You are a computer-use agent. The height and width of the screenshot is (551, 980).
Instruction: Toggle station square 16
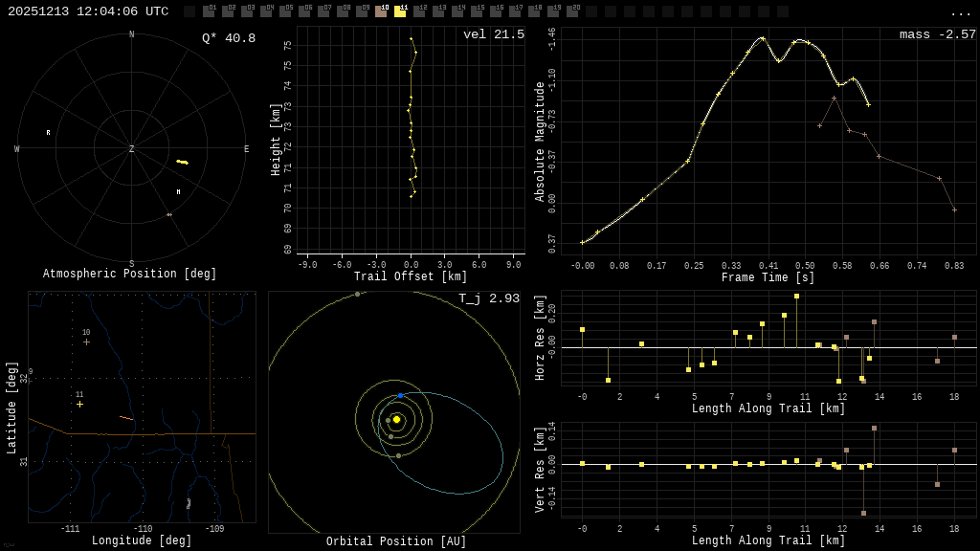(496, 11)
